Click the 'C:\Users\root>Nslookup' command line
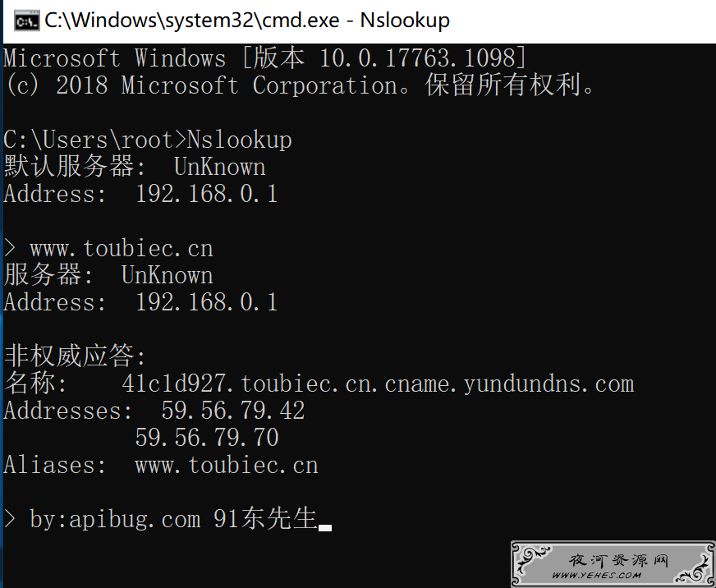Image resolution: width=716 pixels, height=588 pixels. [148, 140]
